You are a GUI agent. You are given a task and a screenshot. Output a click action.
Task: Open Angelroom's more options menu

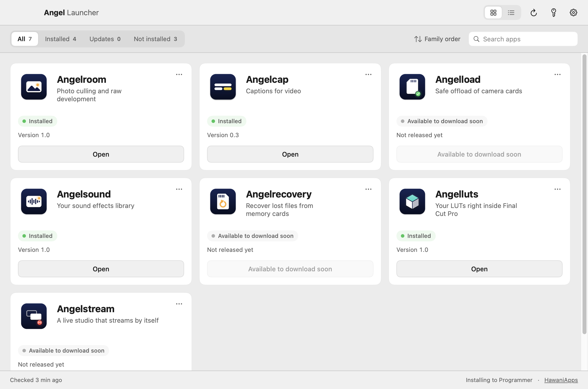[x=179, y=75]
